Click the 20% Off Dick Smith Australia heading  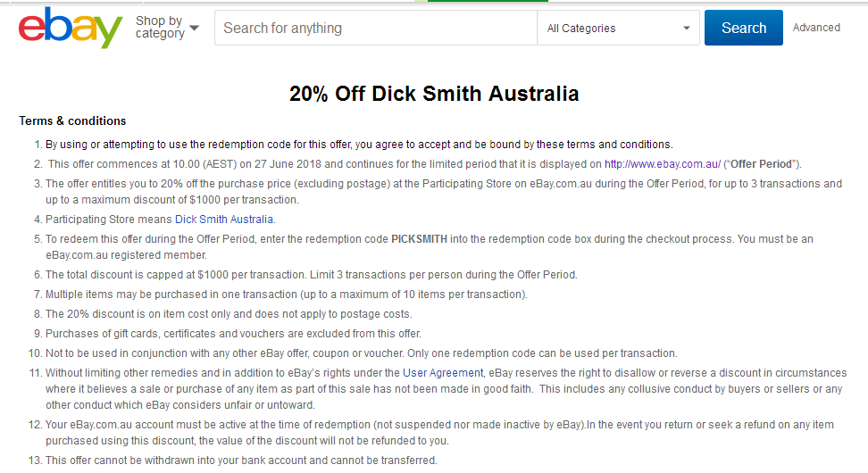pyautogui.click(x=434, y=94)
